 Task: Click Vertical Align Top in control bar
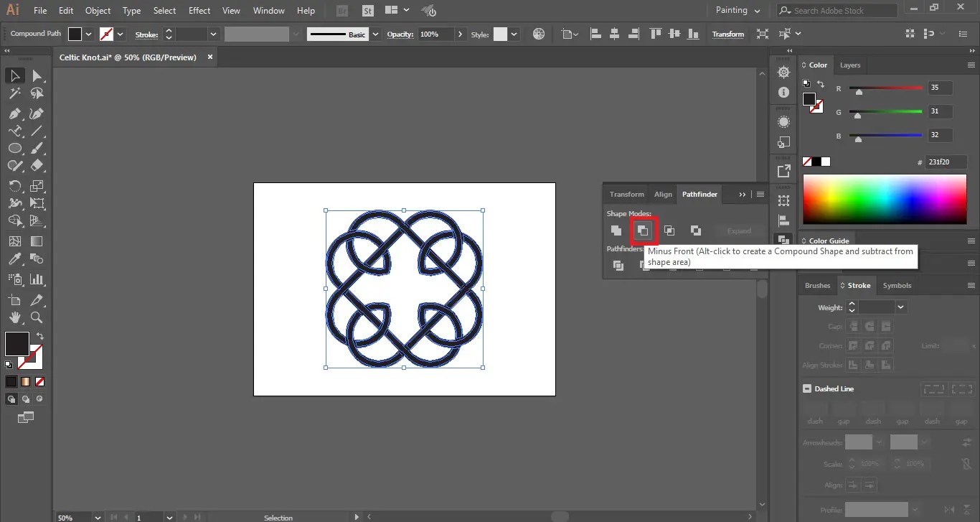point(655,34)
